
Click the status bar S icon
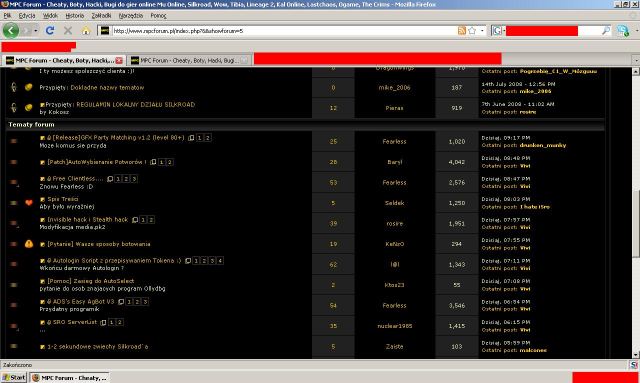tap(633, 365)
